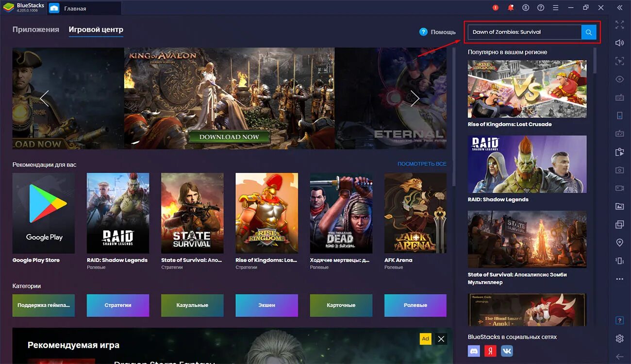
Task: Toggle the eye overlay icon in sidebar
Action: click(619, 79)
